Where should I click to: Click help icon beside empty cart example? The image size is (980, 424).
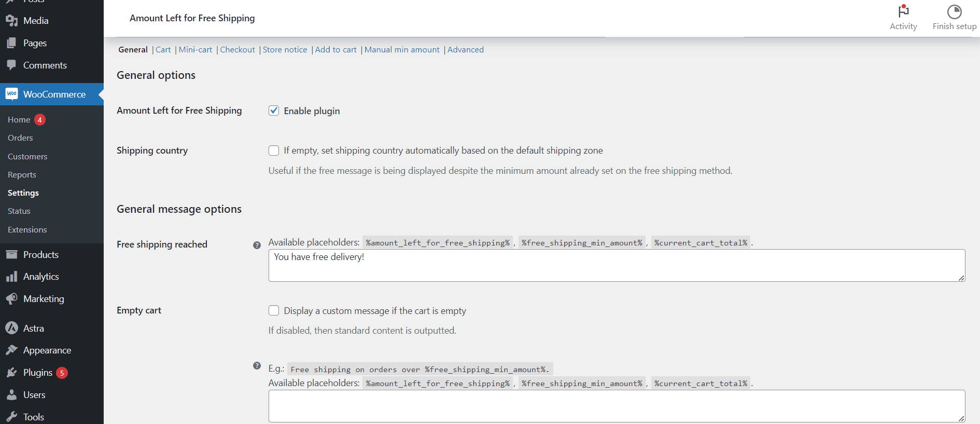[257, 366]
